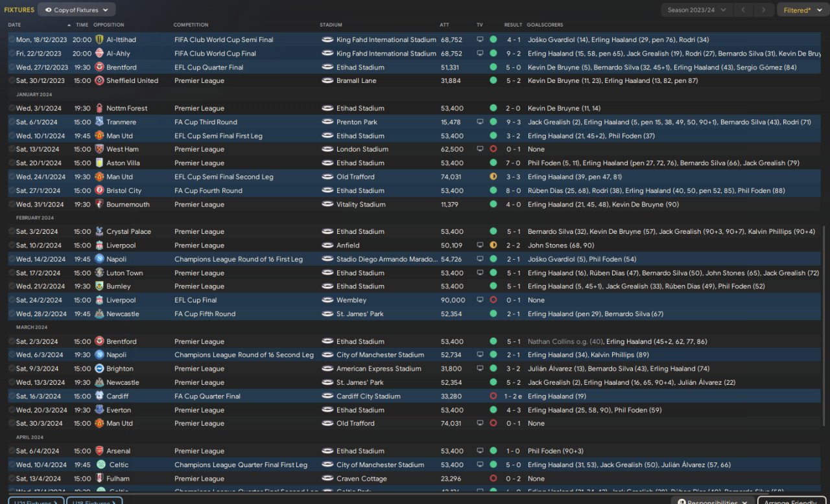Open the Sheffield United opposition link
Screen dimensions: 830x504
pos(132,81)
